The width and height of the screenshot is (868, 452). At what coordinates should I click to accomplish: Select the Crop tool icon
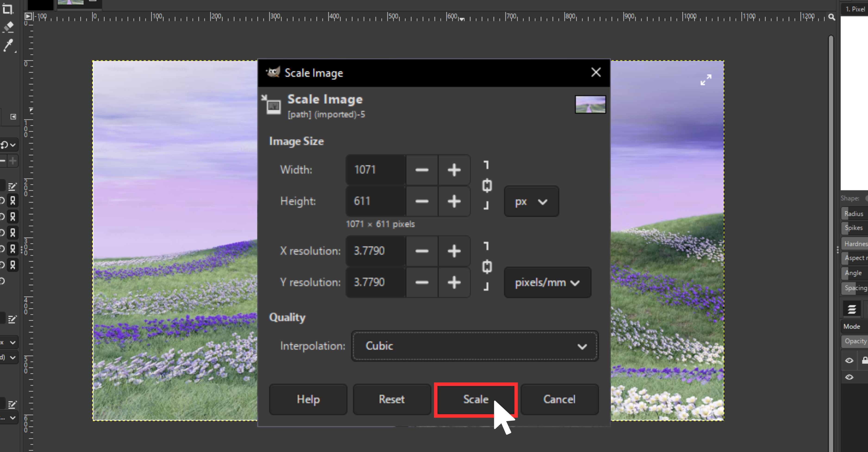7,8
